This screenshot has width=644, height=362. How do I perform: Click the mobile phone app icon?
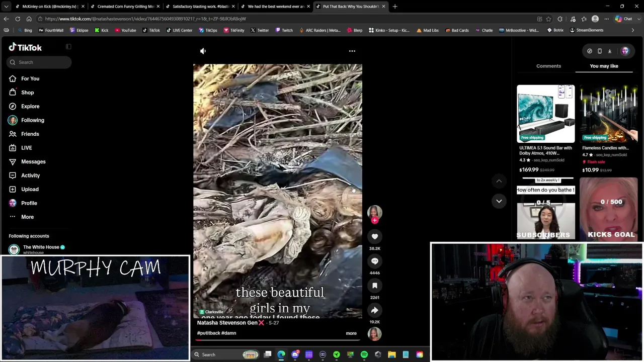(x=600, y=51)
